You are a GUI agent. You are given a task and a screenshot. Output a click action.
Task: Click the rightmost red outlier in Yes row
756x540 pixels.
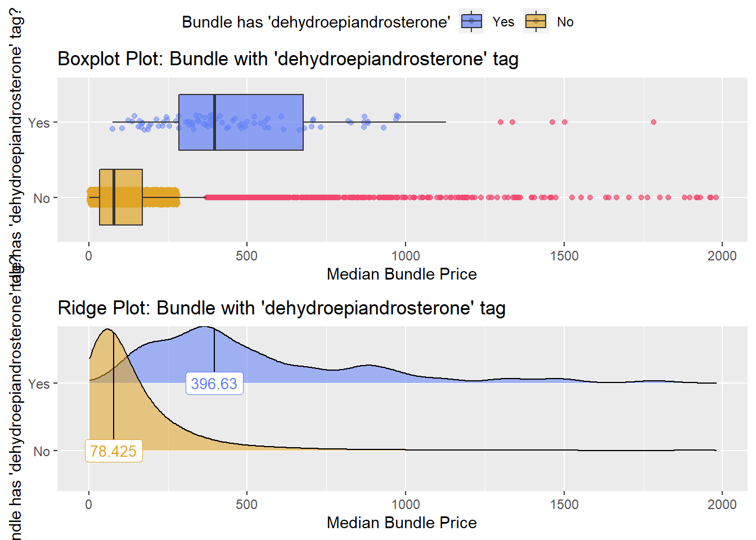[653, 122]
